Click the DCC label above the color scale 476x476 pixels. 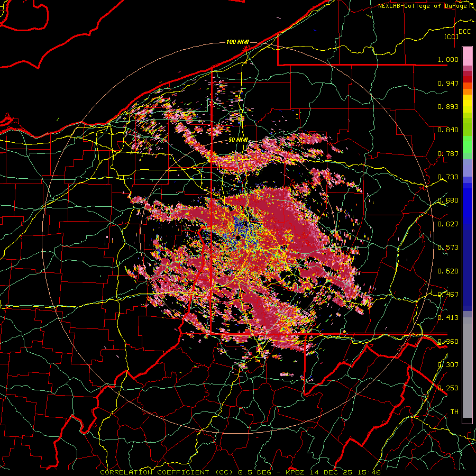point(464,32)
